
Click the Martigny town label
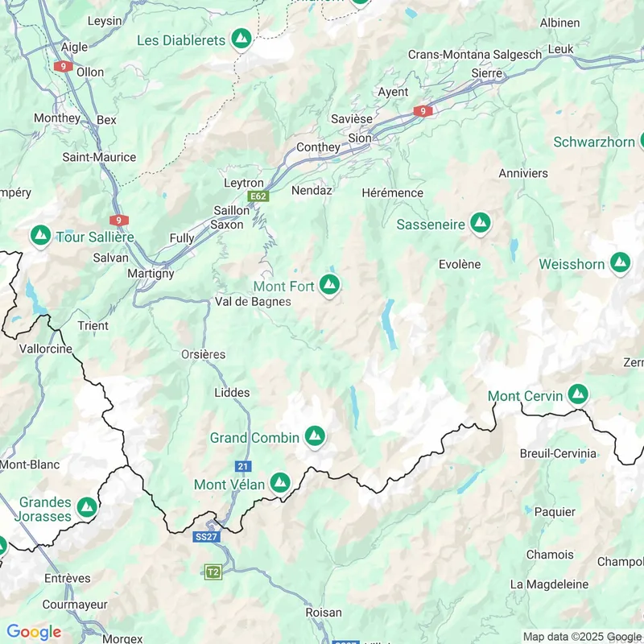click(151, 274)
